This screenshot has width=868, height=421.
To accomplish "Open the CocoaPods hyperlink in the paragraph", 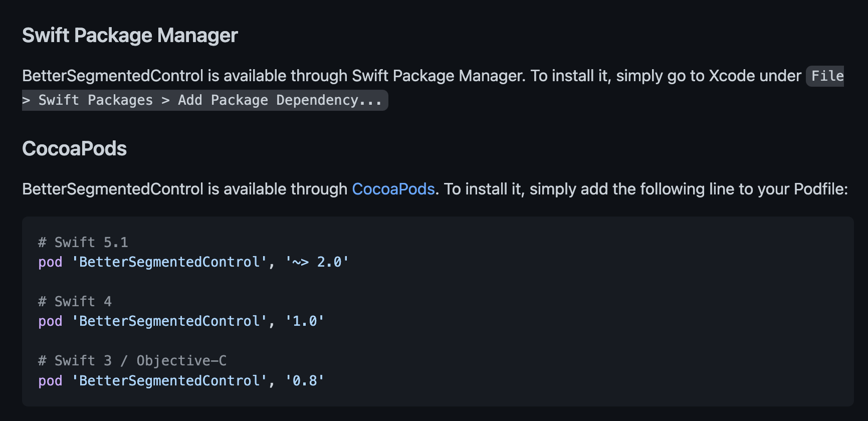I will point(393,189).
